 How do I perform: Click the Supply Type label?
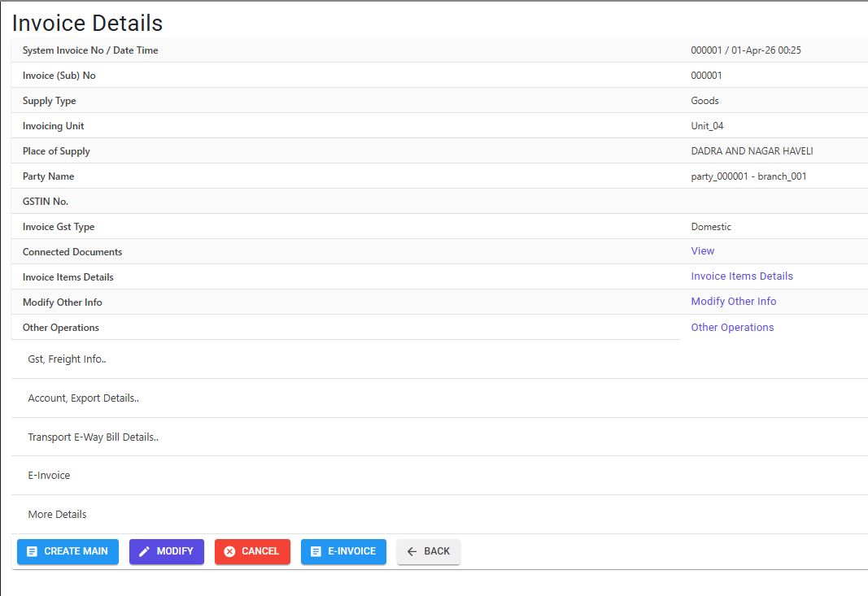pos(50,101)
